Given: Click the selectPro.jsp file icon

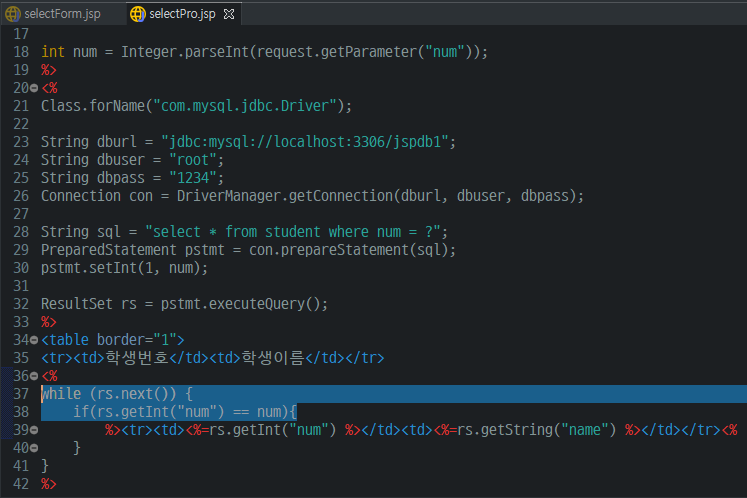Looking at the screenshot, I should (x=138, y=14).
